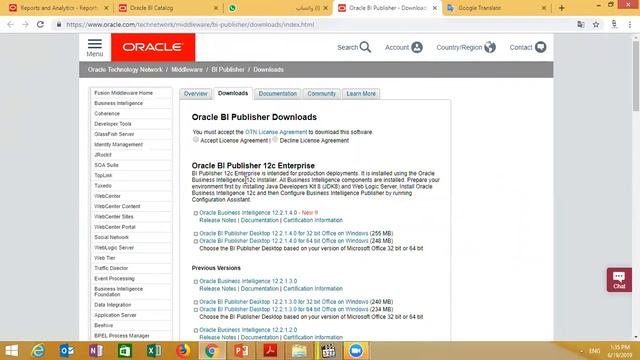Open Certification Information for 12.2.1.3.0
Image resolution: width=640 pixels, height=360 pixels.
(313, 289)
